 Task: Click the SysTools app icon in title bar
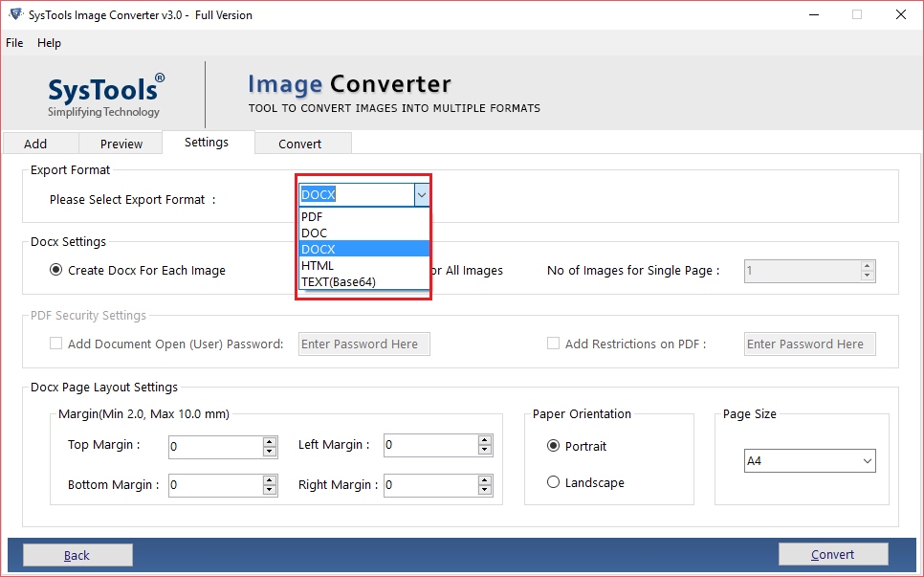[x=15, y=14]
